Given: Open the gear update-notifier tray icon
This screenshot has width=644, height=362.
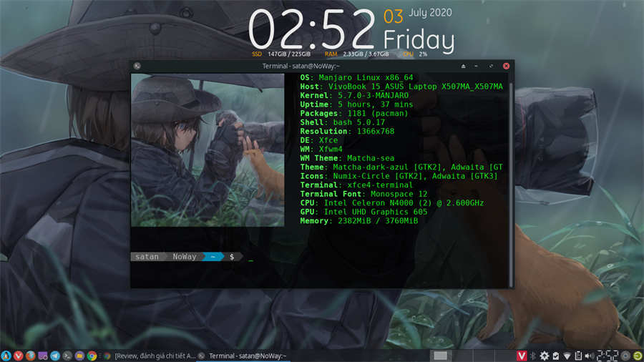Looking at the screenshot, I should [545, 356].
